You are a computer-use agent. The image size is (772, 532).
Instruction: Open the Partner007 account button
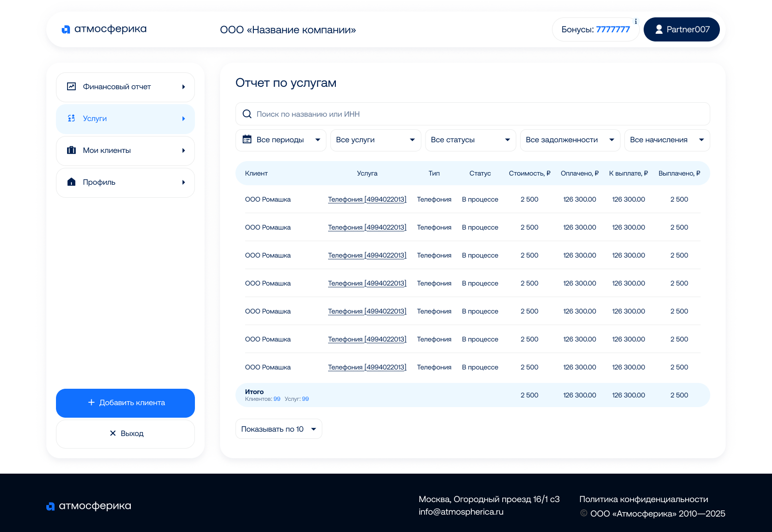pos(682,29)
